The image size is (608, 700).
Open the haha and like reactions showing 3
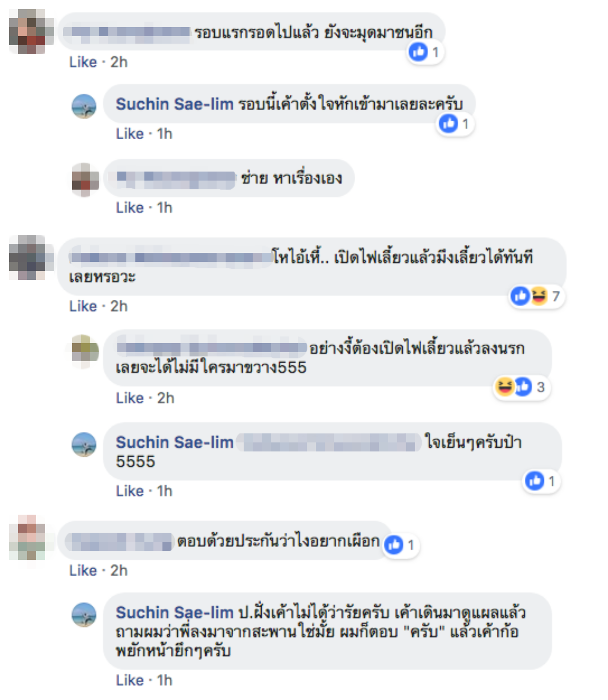(x=521, y=387)
